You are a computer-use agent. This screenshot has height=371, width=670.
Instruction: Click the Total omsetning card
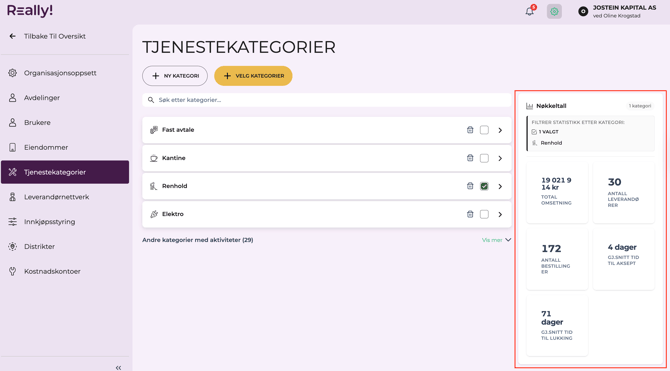click(557, 192)
